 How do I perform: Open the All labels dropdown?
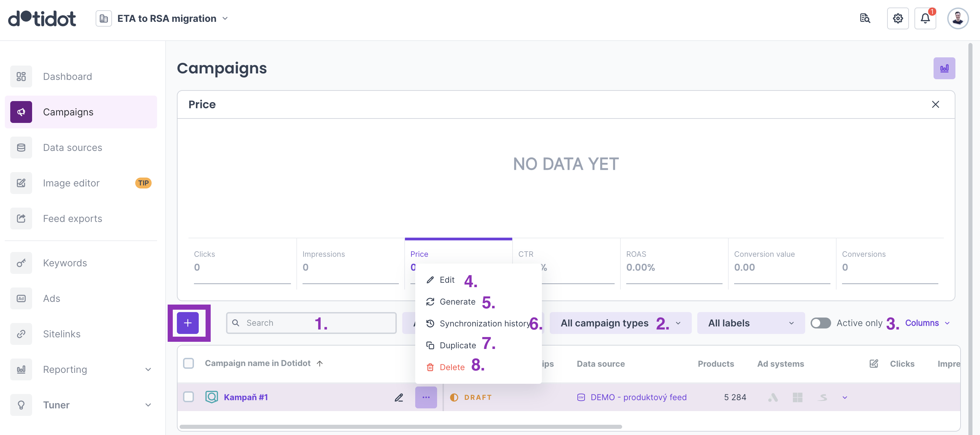[x=750, y=323]
